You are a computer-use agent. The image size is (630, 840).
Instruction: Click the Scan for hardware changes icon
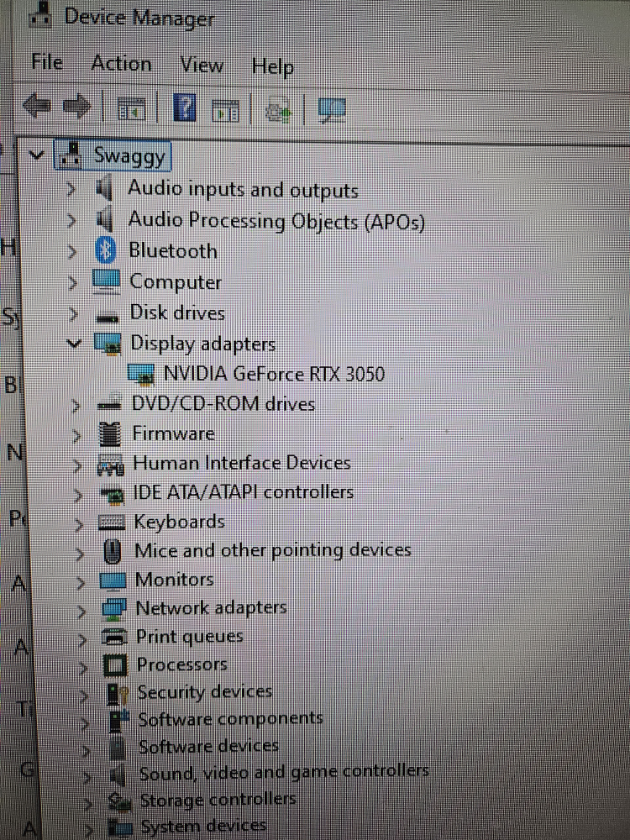(332, 111)
